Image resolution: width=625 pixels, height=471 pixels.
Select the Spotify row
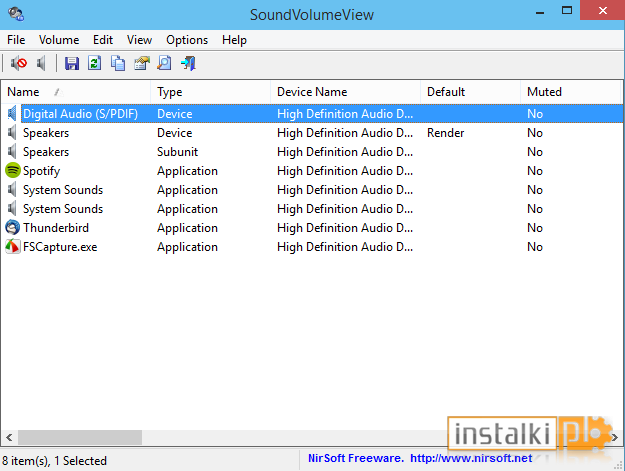point(312,171)
